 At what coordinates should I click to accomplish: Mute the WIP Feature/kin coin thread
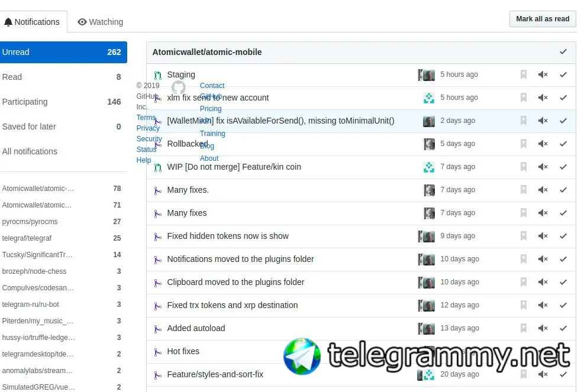tap(543, 167)
